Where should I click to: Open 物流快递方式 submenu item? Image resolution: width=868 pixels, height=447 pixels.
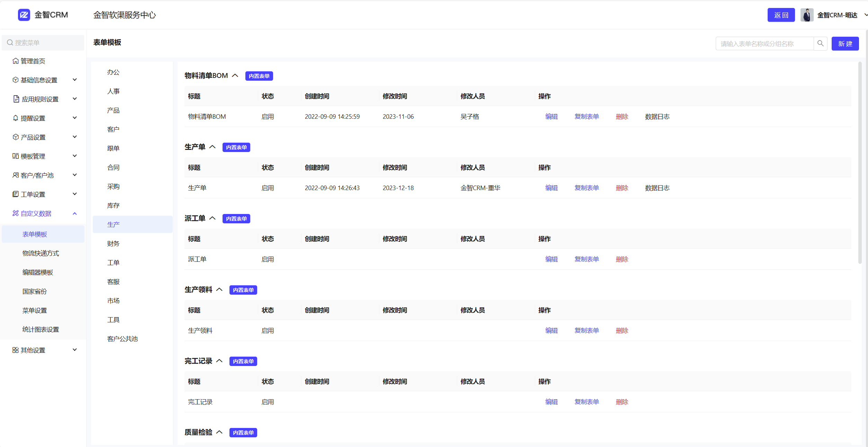40,253
